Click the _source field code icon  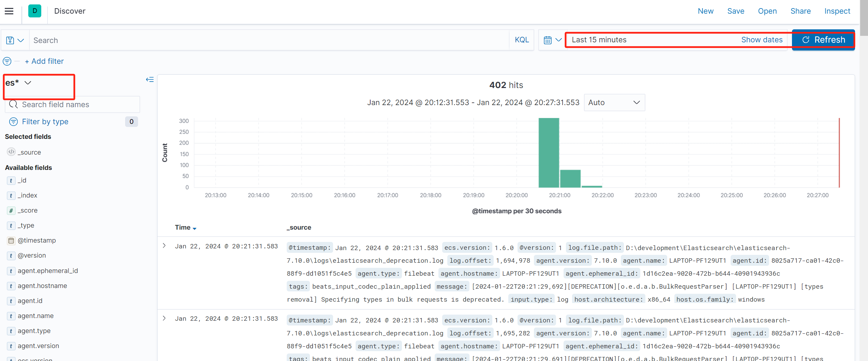click(11, 152)
